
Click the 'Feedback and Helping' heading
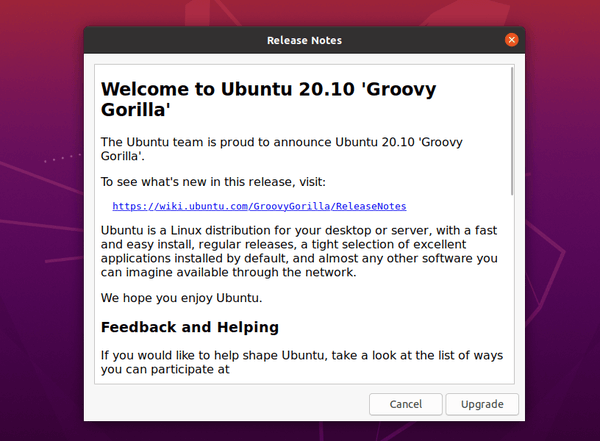[x=190, y=327]
